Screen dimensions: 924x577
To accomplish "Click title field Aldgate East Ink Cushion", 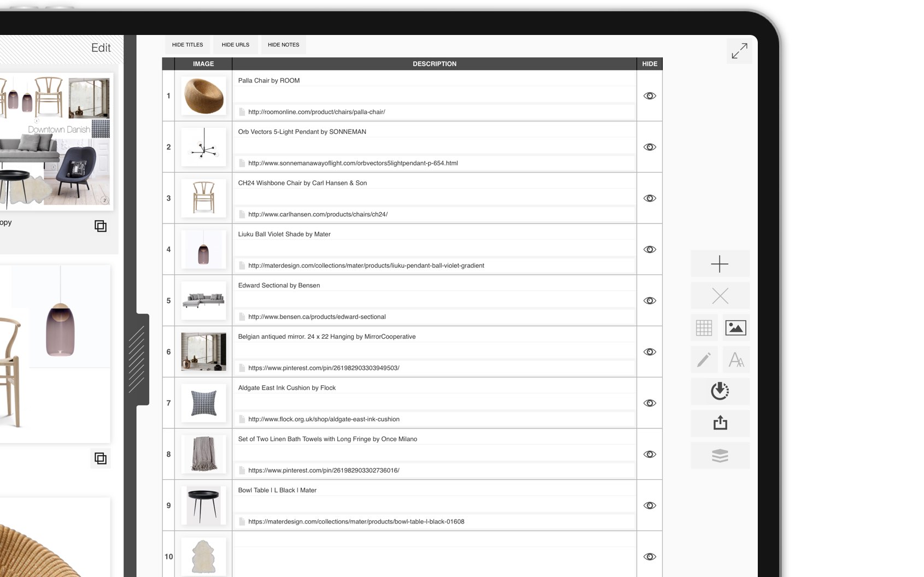I will [x=435, y=388].
